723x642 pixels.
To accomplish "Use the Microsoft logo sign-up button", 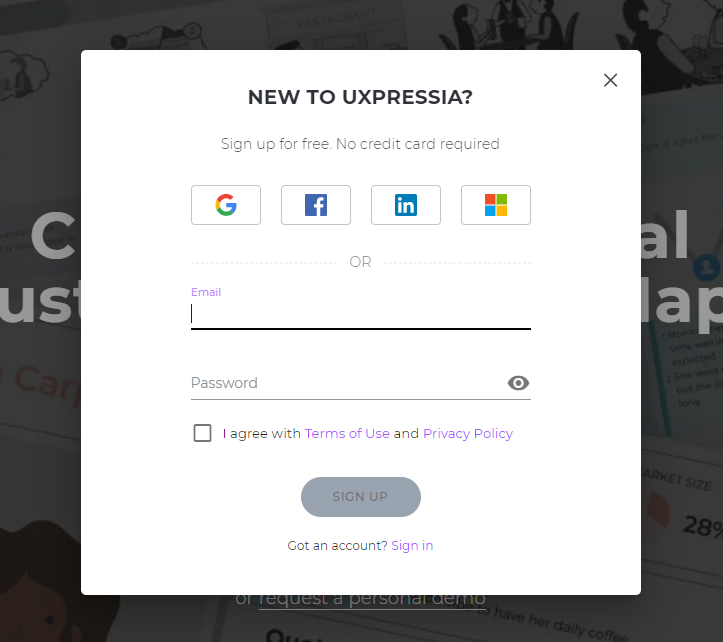I will (496, 205).
